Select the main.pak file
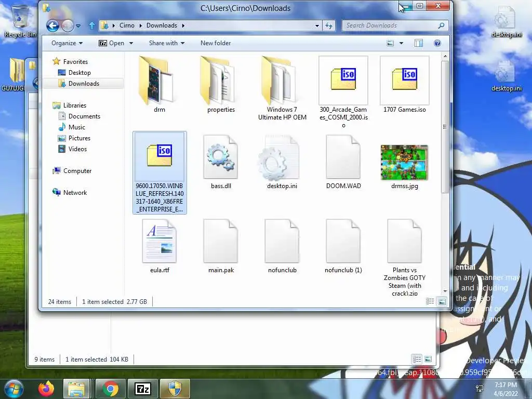532x399 pixels. point(221,246)
